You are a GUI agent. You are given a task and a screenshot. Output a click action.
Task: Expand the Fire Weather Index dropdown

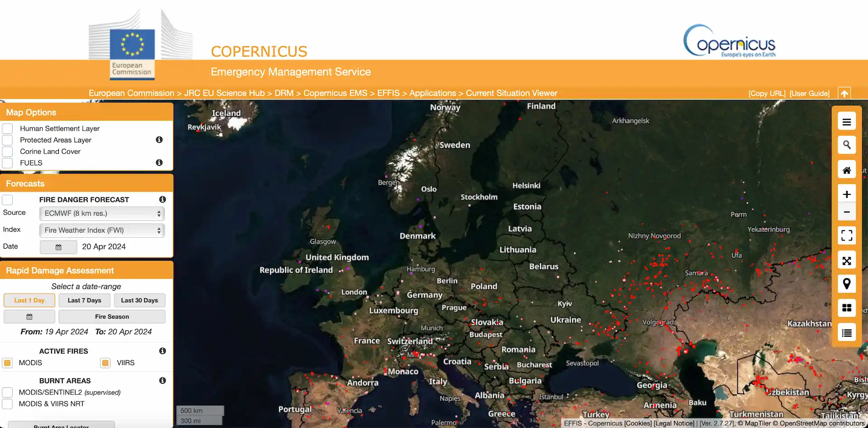(102, 230)
